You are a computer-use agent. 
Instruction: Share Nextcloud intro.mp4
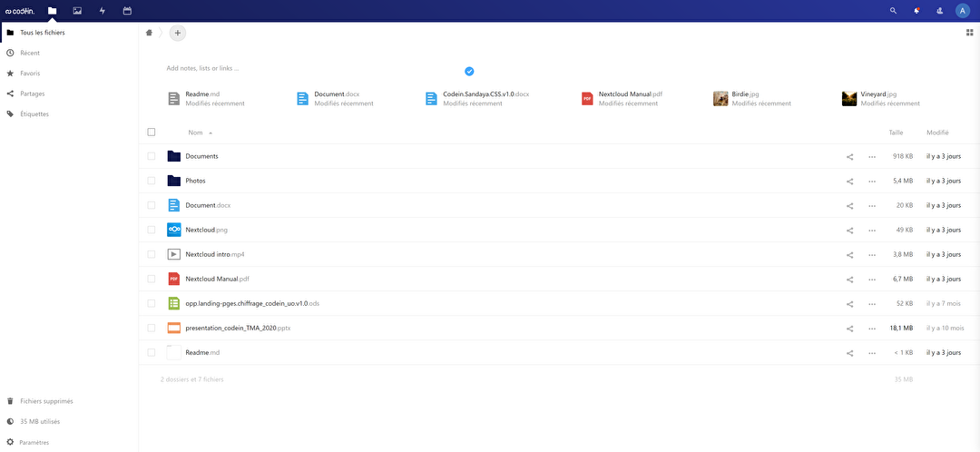tap(850, 254)
